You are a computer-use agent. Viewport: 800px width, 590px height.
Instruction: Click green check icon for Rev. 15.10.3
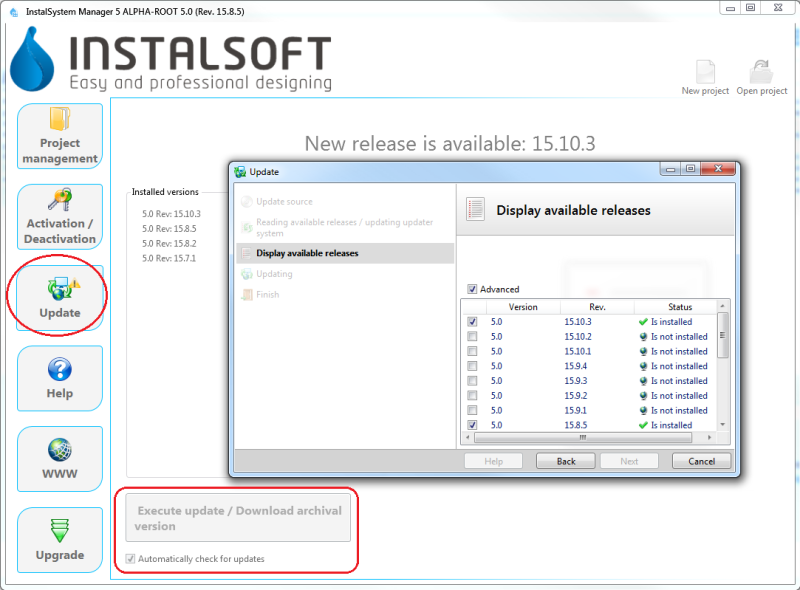[643, 322]
